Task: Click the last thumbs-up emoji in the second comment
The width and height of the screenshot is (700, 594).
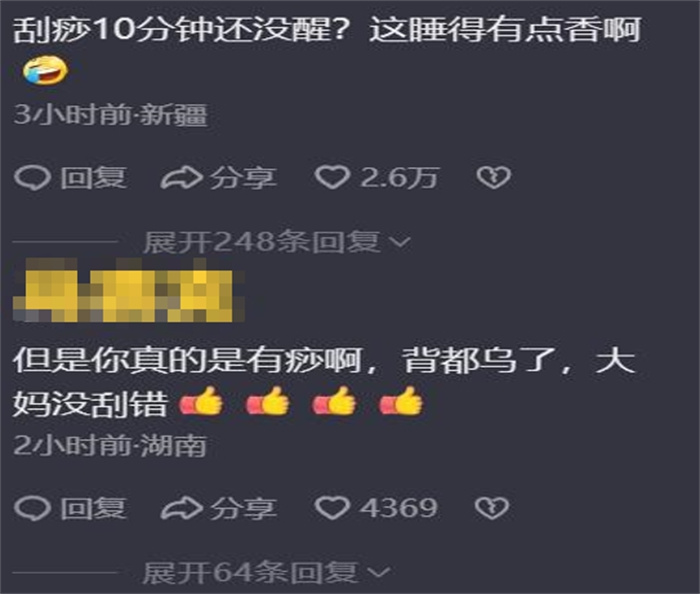Action: (400, 401)
